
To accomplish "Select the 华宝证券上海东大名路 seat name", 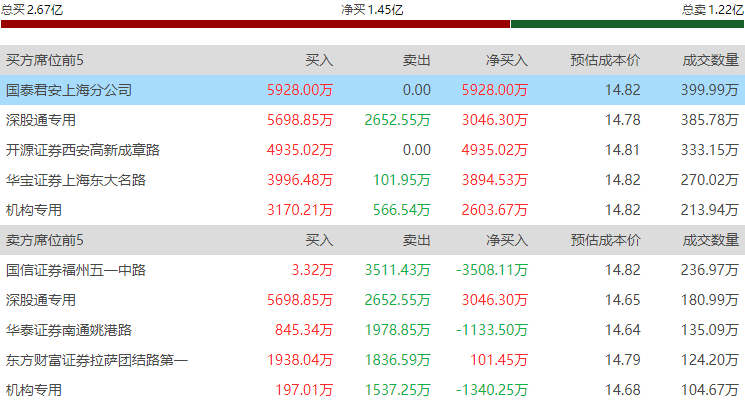I will tap(76, 180).
